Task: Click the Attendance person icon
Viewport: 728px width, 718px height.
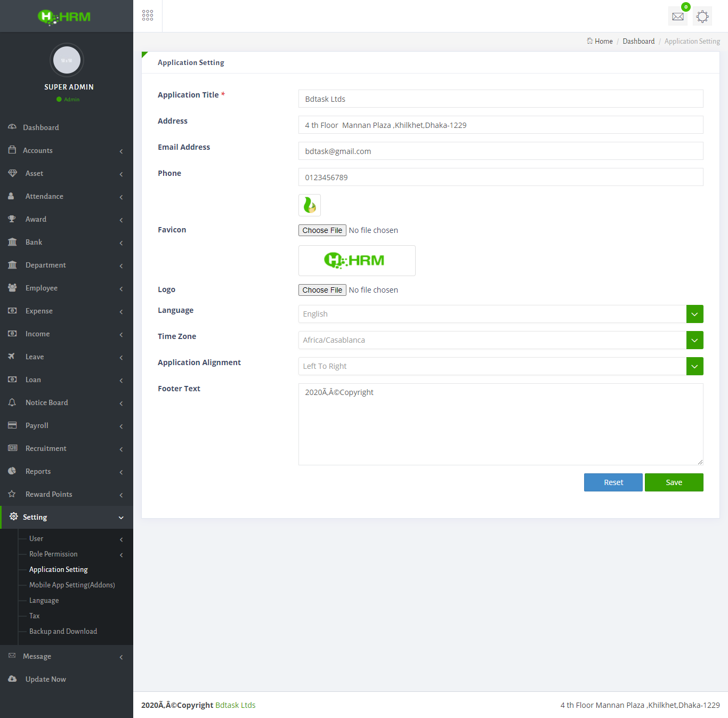Action: coord(13,196)
